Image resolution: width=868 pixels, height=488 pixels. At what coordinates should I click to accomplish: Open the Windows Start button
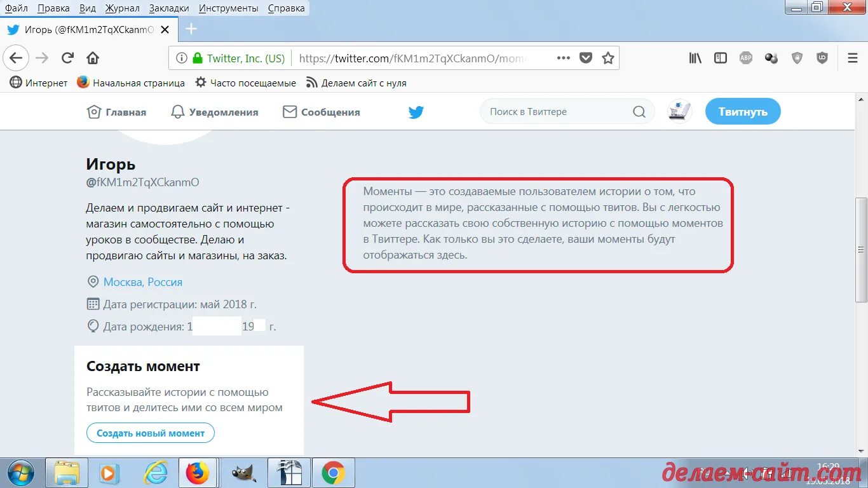(x=21, y=473)
